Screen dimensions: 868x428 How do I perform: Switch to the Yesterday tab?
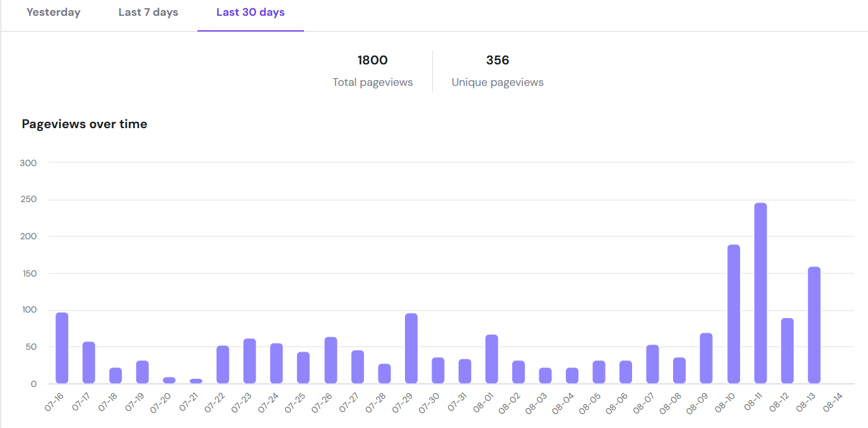click(53, 12)
